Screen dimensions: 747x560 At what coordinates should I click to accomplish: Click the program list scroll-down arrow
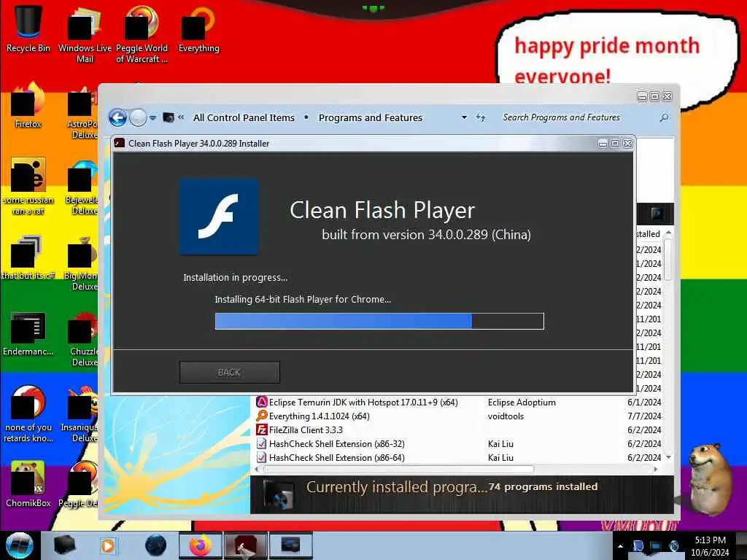pos(668,457)
